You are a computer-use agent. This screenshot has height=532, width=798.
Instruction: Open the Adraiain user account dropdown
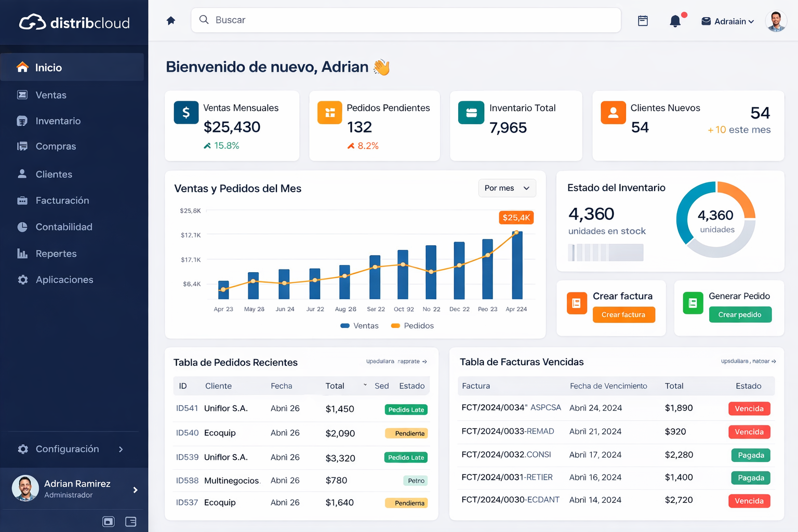(727, 21)
